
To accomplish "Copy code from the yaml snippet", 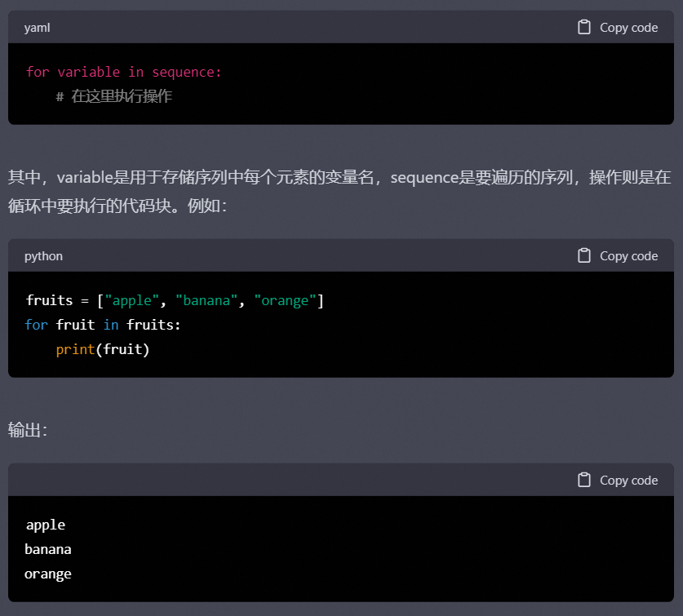I will (618, 27).
